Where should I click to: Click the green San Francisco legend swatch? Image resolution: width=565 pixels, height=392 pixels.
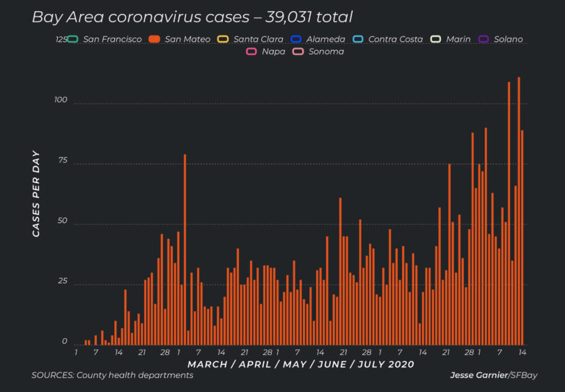coord(72,40)
